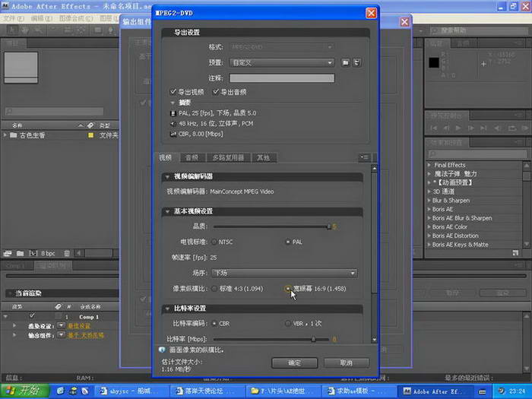Click the scroll down arrow in MPEG2-DVD settings
Image resolution: width=532 pixels, height=399 pixels.
[374, 339]
